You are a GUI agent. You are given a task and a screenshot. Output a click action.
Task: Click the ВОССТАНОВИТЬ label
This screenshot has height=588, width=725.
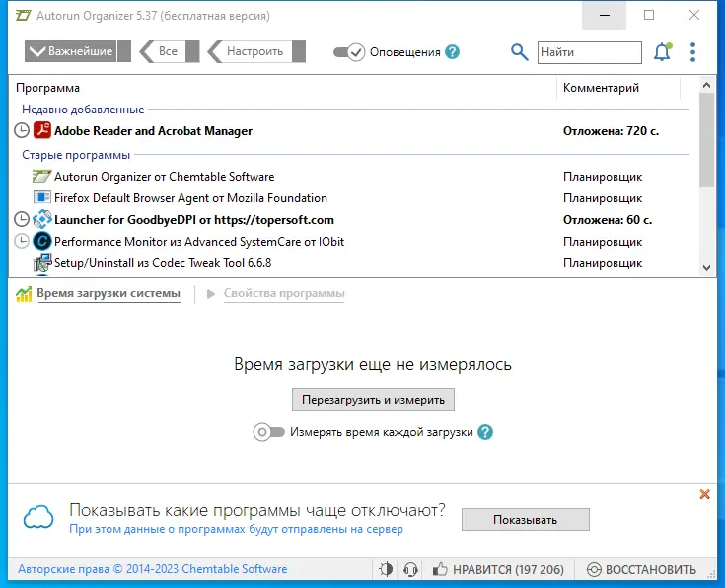pyautogui.click(x=651, y=570)
